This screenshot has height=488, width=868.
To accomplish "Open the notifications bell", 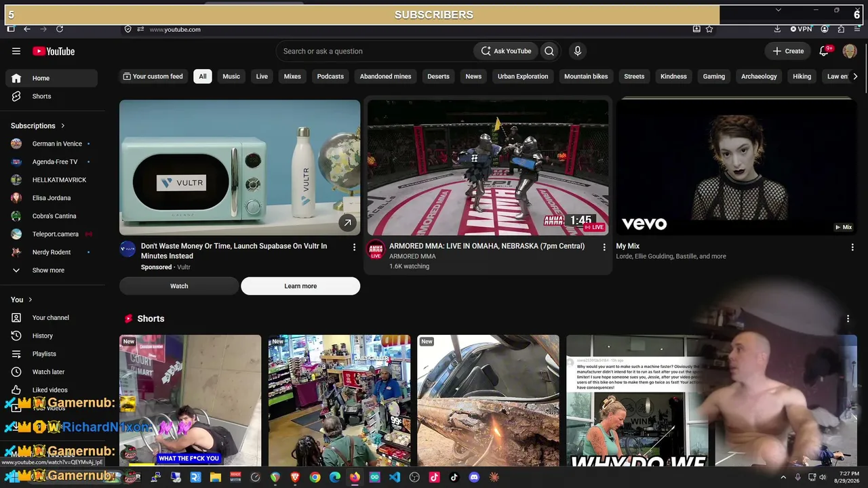I will 824,51.
